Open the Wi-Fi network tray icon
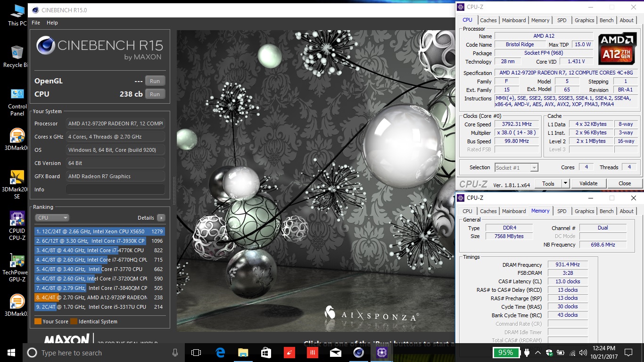The height and width of the screenshot is (362, 644). (x=573, y=353)
